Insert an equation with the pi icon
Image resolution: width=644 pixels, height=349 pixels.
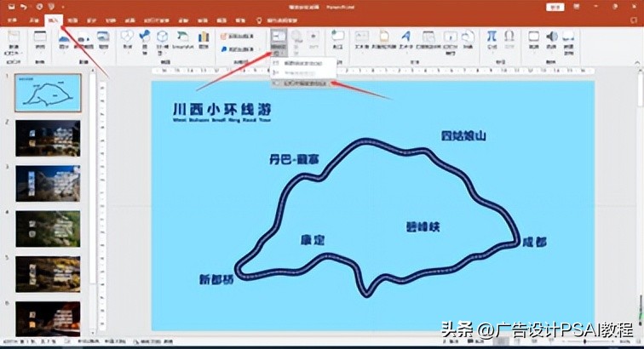coord(492,41)
